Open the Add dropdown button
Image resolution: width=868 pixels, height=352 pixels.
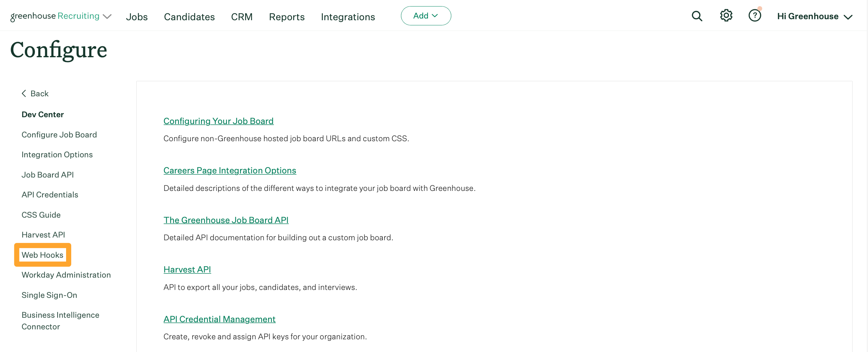pyautogui.click(x=426, y=16)
